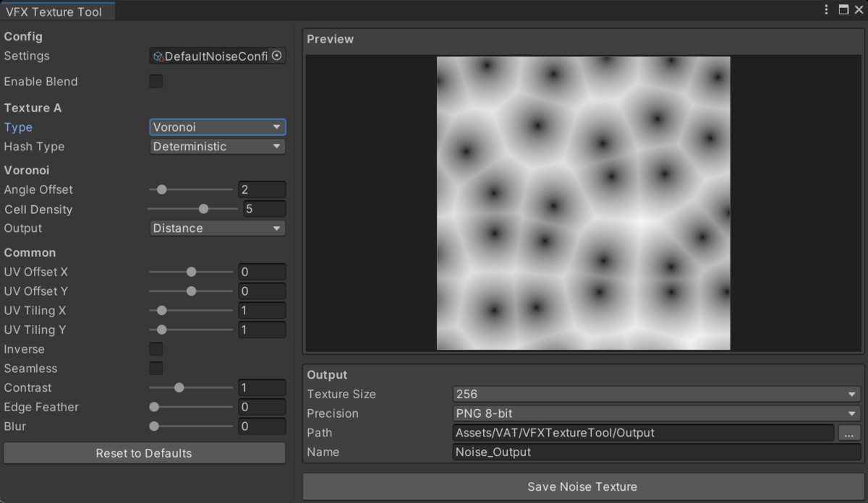Viewport: 868px width, 503px height.
Task: Click the Contrast label
Action: point(27,388)
